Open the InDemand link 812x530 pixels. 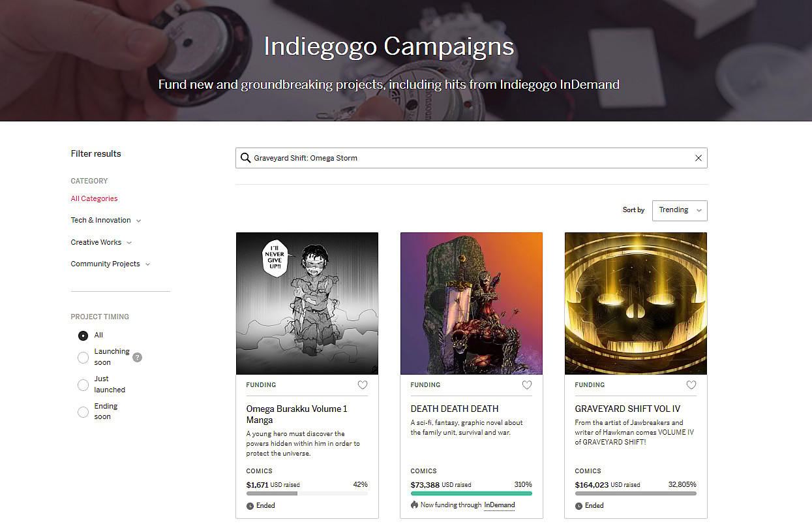(499, 505)
